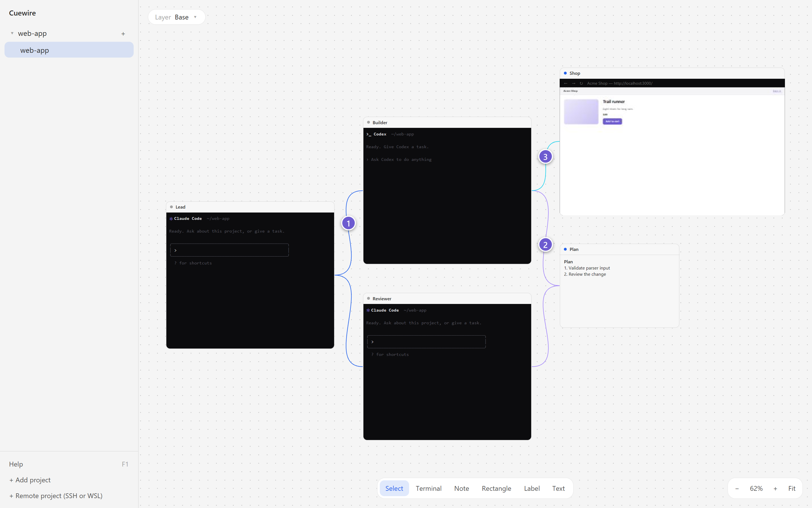The height and width of the screenshot is (508, 812).
Task: Open the Layer Base dropdown
Action: point(176,17)
